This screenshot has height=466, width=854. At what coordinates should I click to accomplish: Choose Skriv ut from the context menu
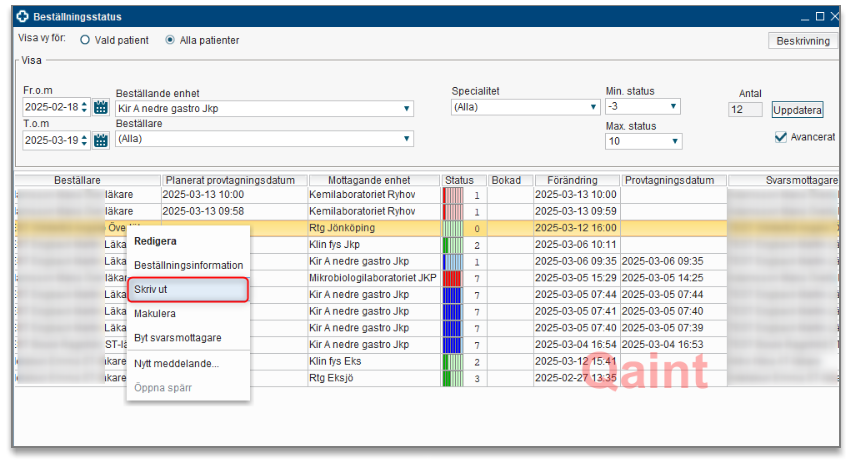[x=187, y=289]
